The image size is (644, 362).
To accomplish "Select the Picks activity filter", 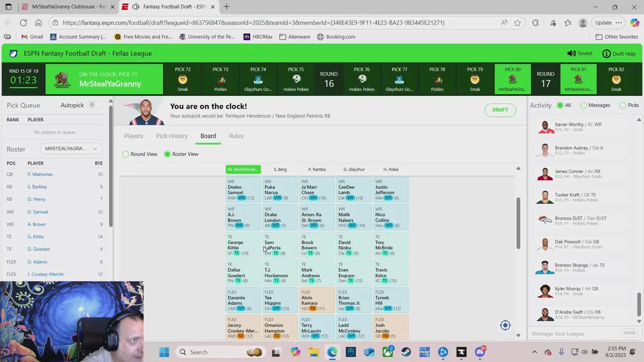I will [x=623, y=105].
